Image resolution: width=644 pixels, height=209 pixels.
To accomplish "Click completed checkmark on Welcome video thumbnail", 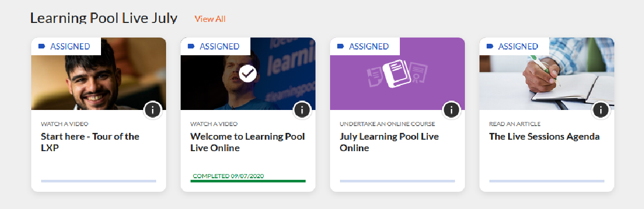I will [x=248, y=74].
